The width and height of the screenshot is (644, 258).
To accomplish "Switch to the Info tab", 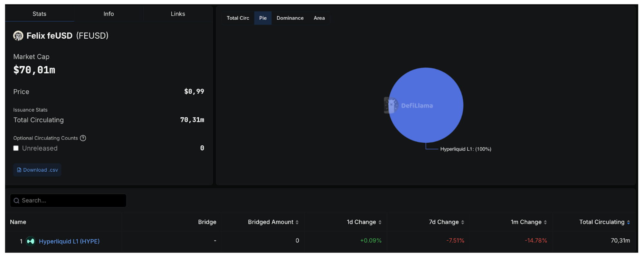I will (x=109, y=14).
